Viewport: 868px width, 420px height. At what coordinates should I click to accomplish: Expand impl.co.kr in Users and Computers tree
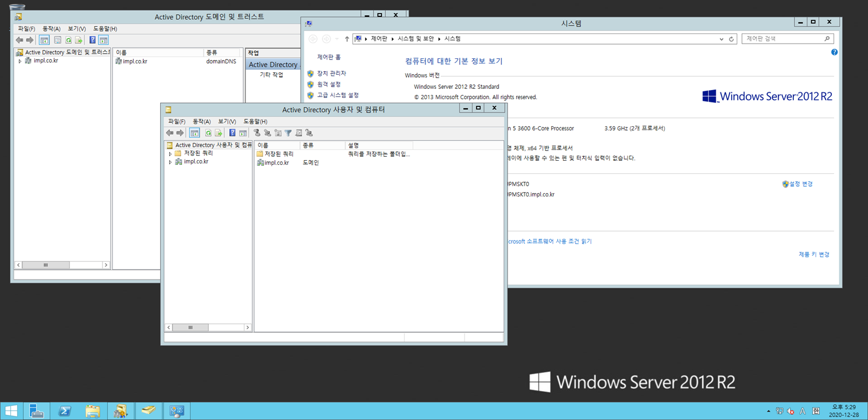170,162
